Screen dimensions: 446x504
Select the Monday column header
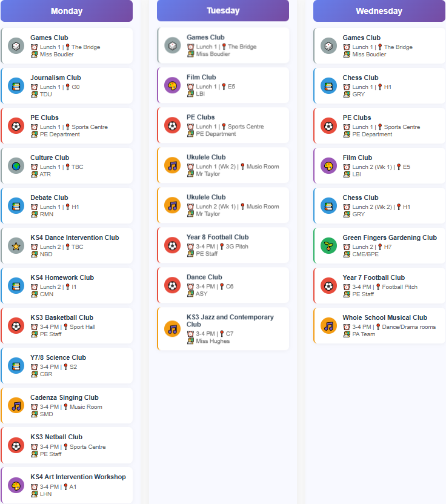point(67,11)
